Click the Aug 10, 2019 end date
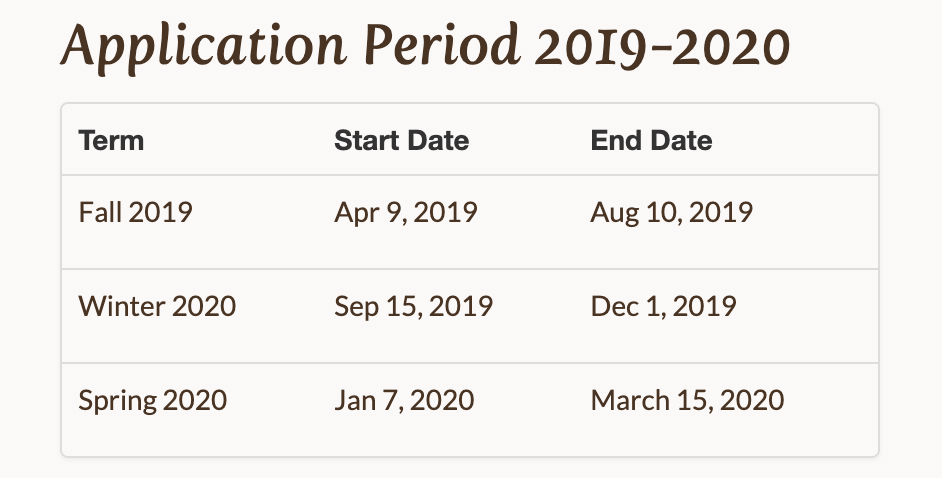Viewport: 942px width, 478px height. [x=671, y=213]
